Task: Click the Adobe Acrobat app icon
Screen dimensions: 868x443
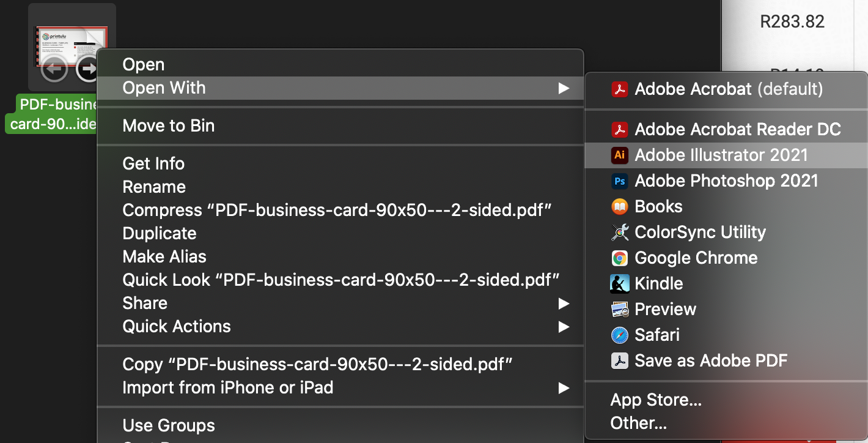Action: click(x=620, y=89)
